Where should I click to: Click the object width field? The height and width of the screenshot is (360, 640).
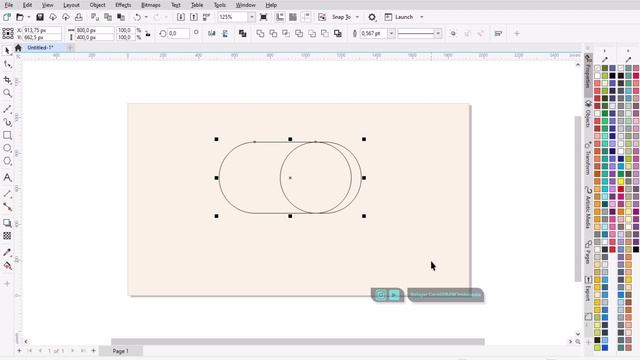point(94,30)
